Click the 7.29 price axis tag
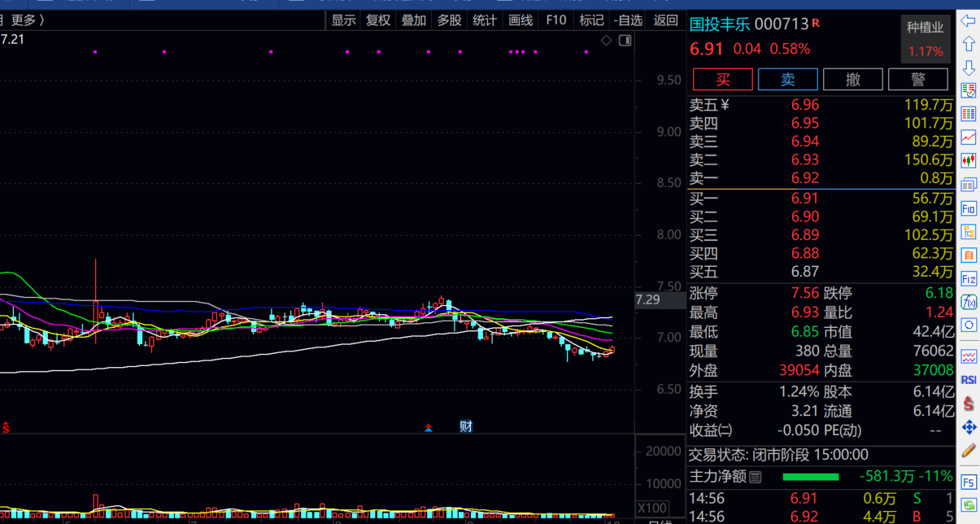980x524 pixels. point(648,300)
